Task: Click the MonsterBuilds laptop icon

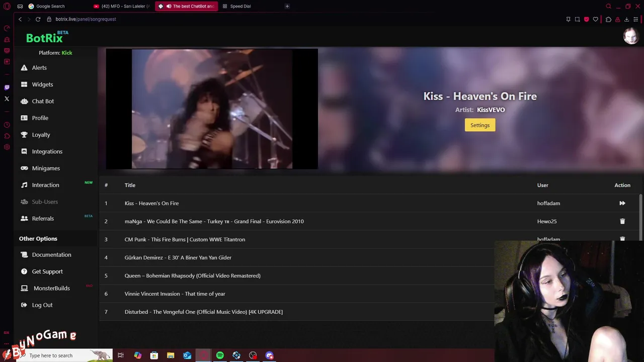Action: point(24,288)
